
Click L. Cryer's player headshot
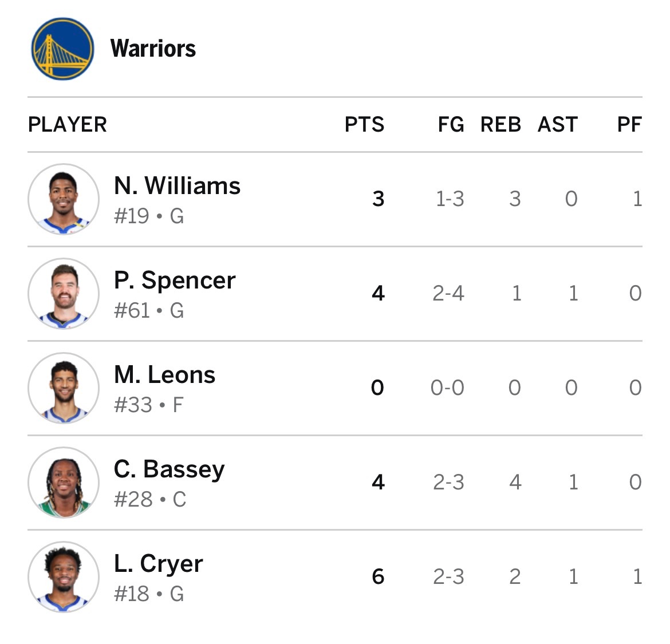click(x=64, y=577)
